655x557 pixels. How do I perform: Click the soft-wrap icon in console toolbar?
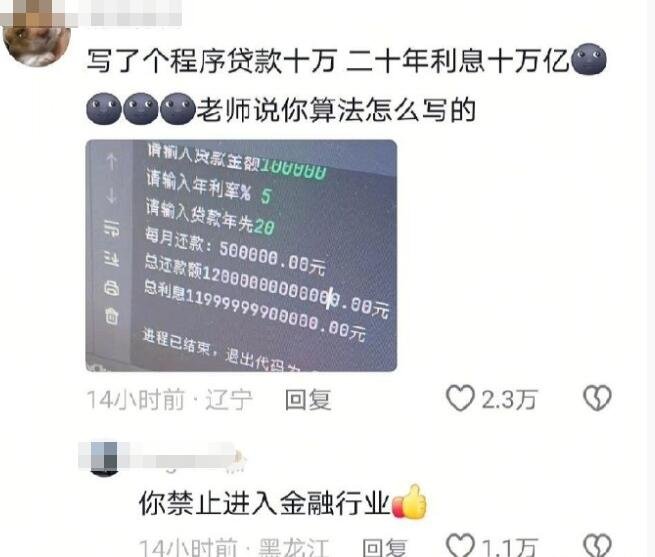(x=112, y=229)
